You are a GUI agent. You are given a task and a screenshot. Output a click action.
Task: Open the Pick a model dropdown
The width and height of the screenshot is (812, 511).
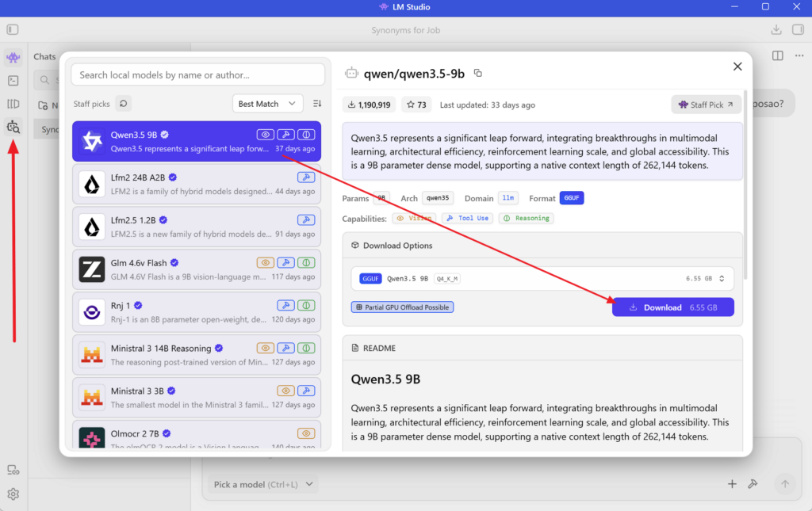point(264,484)
